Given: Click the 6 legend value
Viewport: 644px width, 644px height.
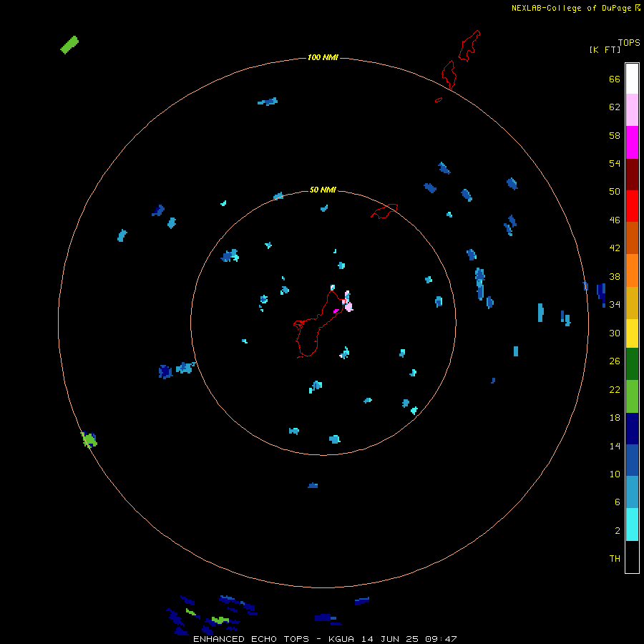Looking at the screenshot, I should [x=618, y=502].
